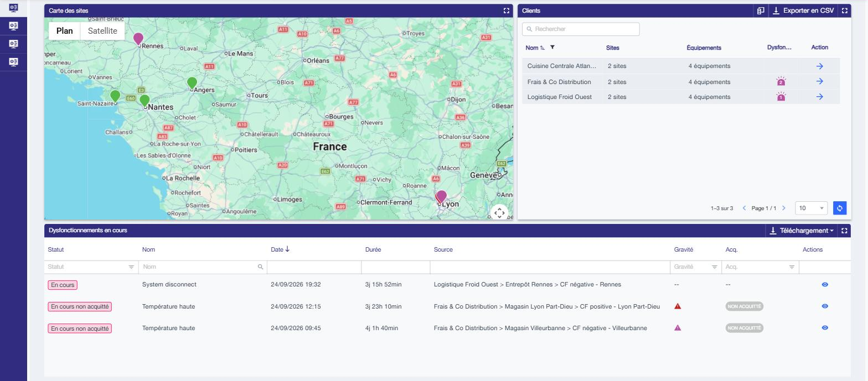The image size is (868, 381).
Task: Click the 'En cours' status tag
Action: point(63,285)
